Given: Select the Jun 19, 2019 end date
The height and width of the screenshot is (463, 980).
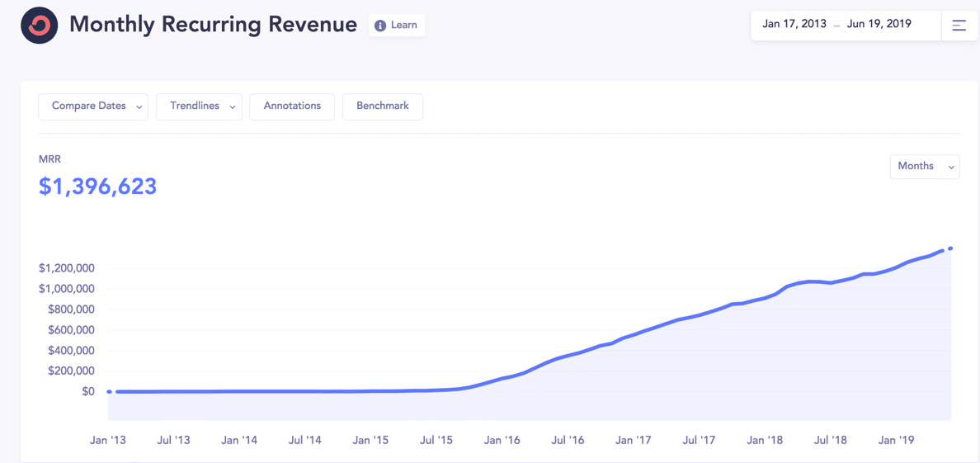Looking at the screenshot, I should tap(879, 25).
